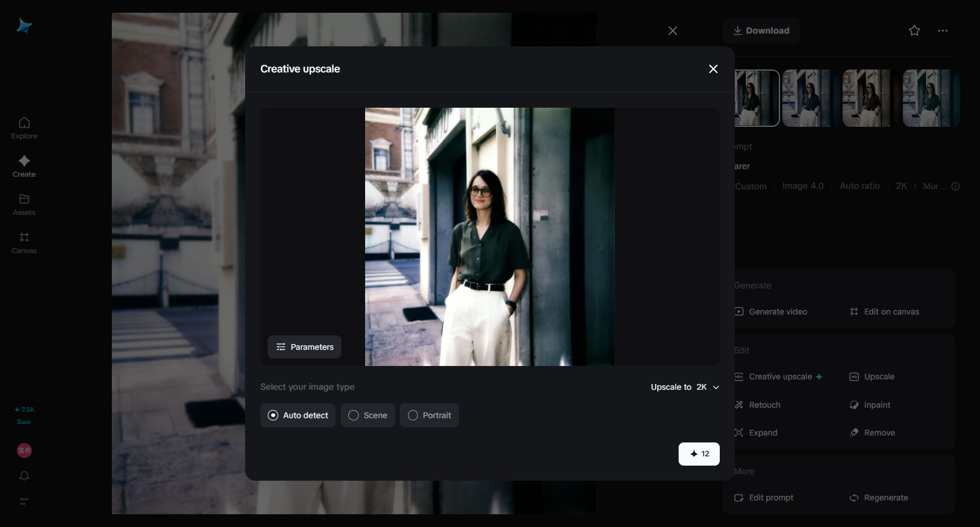Open notifications via the bell icon
The image size is (980, 527).
point(24,476)
